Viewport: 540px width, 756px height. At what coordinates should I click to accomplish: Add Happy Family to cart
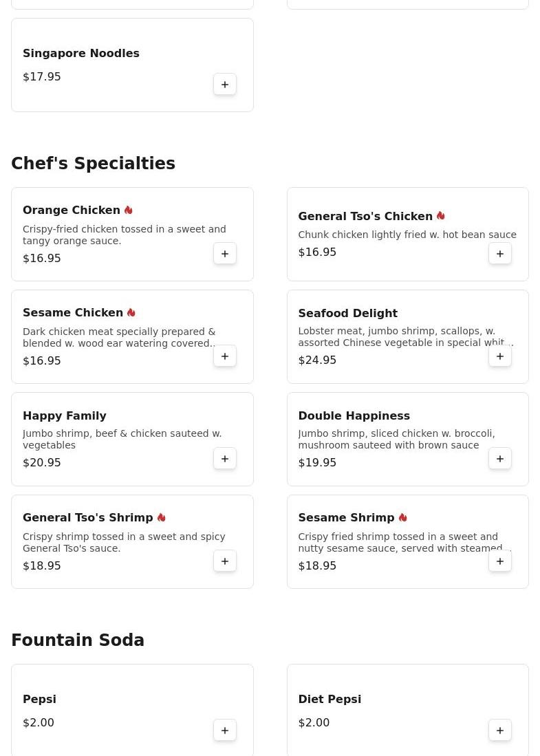pos(225,459)
